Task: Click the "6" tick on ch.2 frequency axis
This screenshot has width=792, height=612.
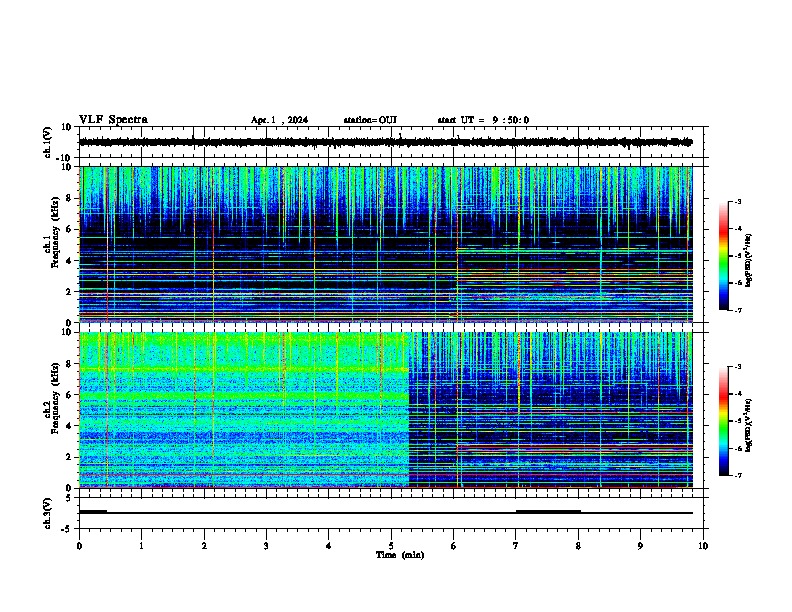Action: pyautogui.click(x=69, y=395)
